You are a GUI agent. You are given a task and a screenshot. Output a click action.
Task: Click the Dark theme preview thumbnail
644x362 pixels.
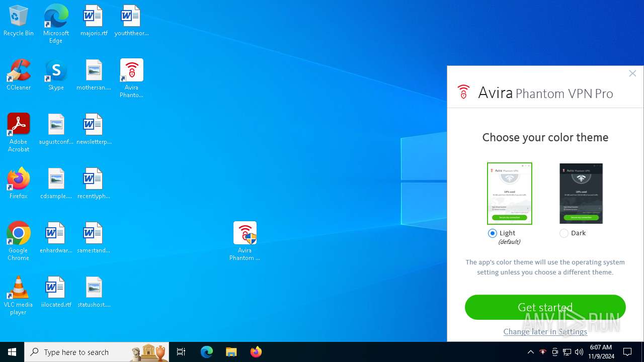coord(581,194)
